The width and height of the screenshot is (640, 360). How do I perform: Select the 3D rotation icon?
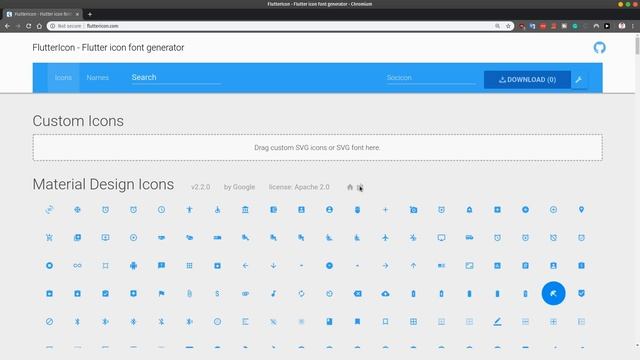[49, 210]
